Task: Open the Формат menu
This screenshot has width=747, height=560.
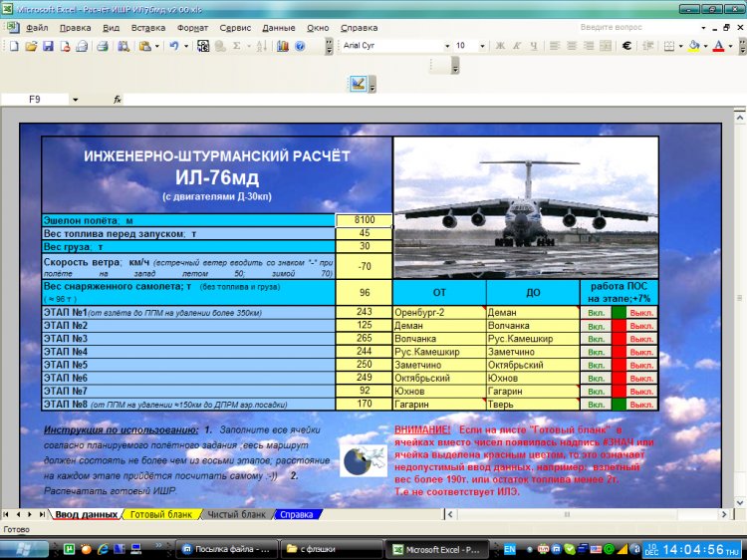Action: [x=192, y=28]
